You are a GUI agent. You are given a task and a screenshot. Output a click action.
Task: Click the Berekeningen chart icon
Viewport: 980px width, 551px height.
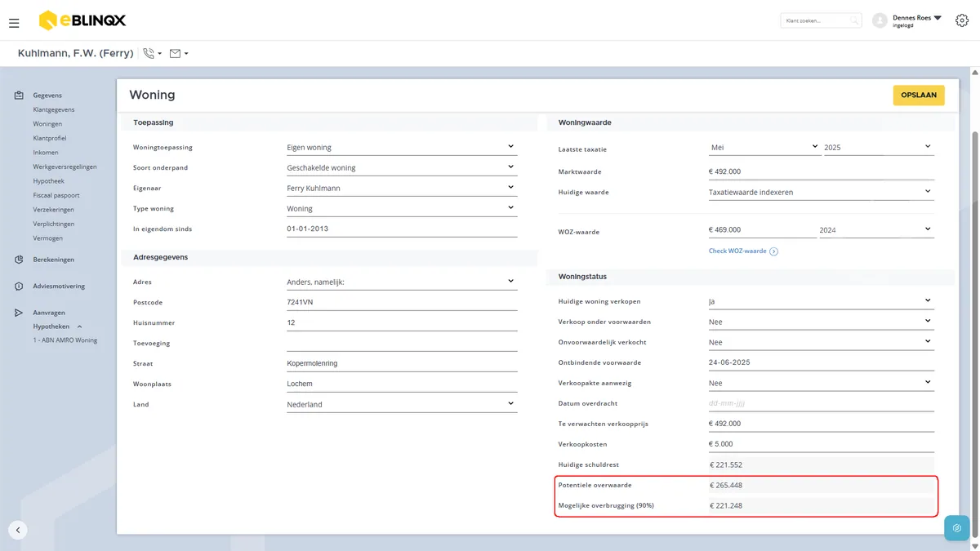coord(19,260)
